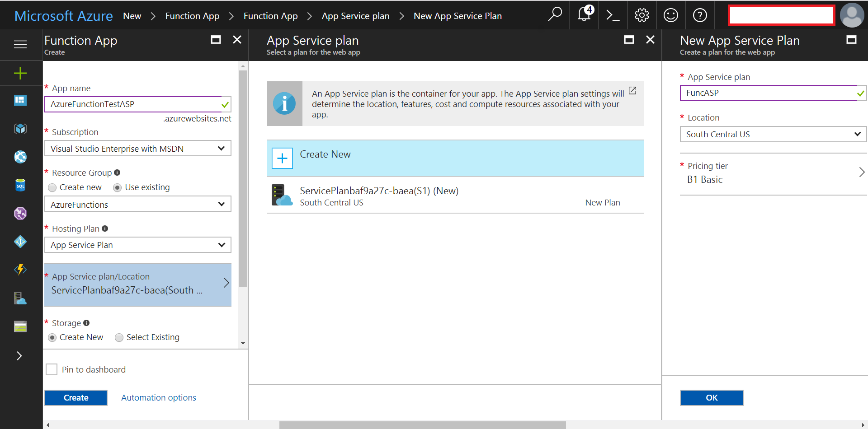
Task: Open notifications bell with 4 badge
Action: pyautogui.click(x=585, y=15)
